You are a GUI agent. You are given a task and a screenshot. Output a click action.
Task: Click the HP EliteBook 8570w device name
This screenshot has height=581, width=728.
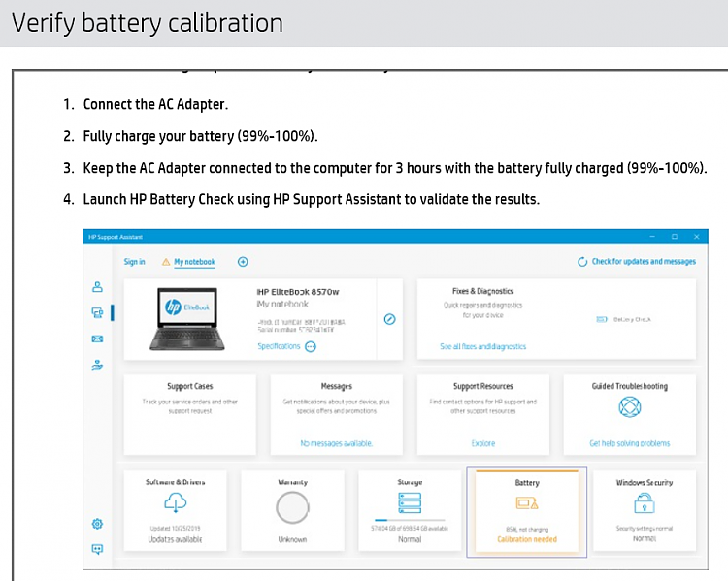[298, 292]
